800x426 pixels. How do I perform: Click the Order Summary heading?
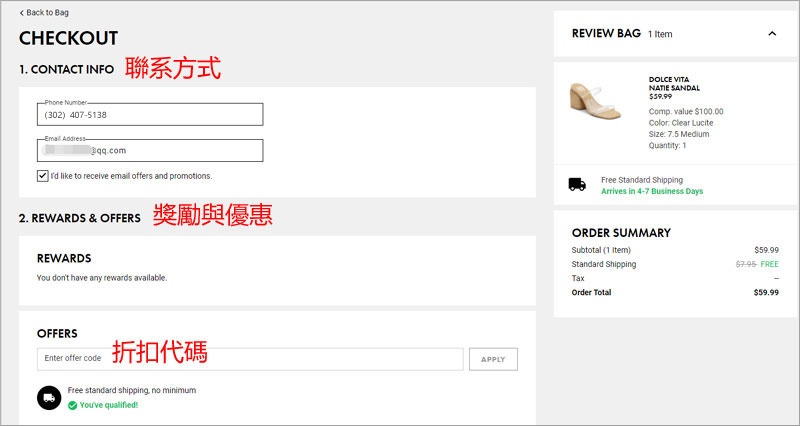(x=621, y=233)
